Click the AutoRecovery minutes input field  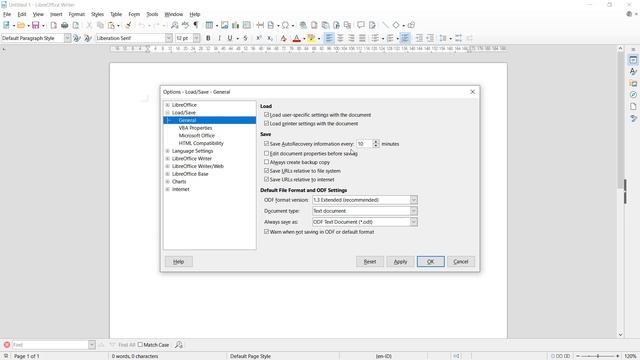pyautogui.click(x=364, y=144)
